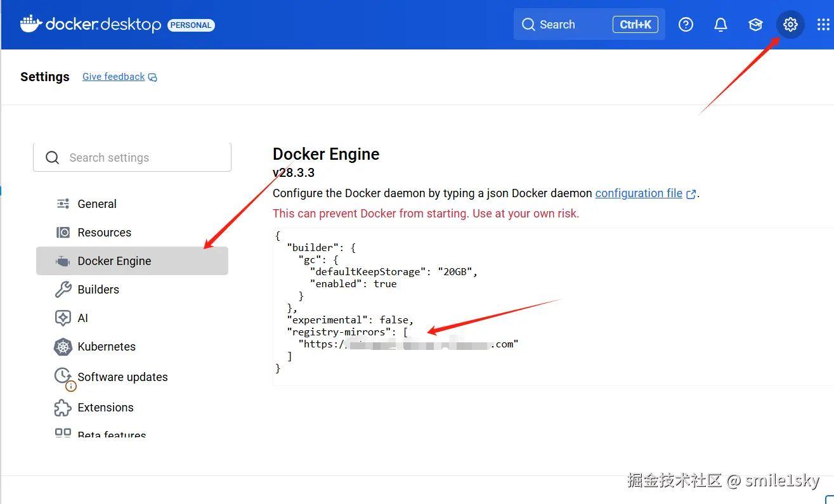Click inside the daemon JSON editor

coord(553,307)
